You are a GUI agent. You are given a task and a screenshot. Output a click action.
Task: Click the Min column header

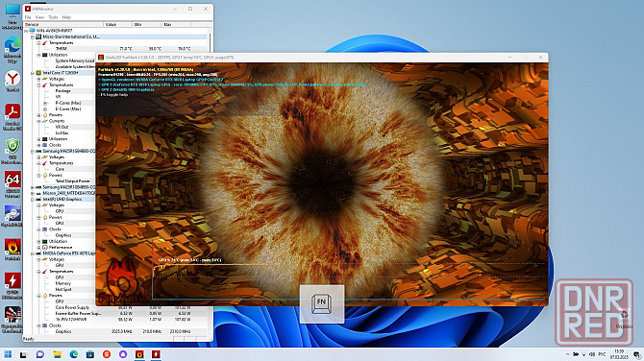[147, 25]
